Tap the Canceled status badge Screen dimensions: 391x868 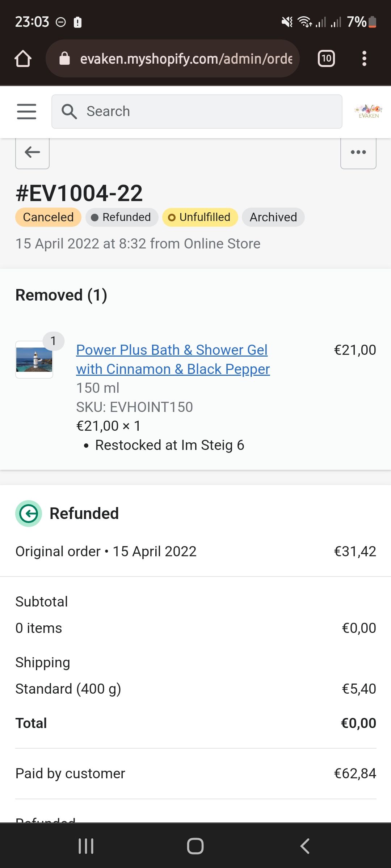48,217
